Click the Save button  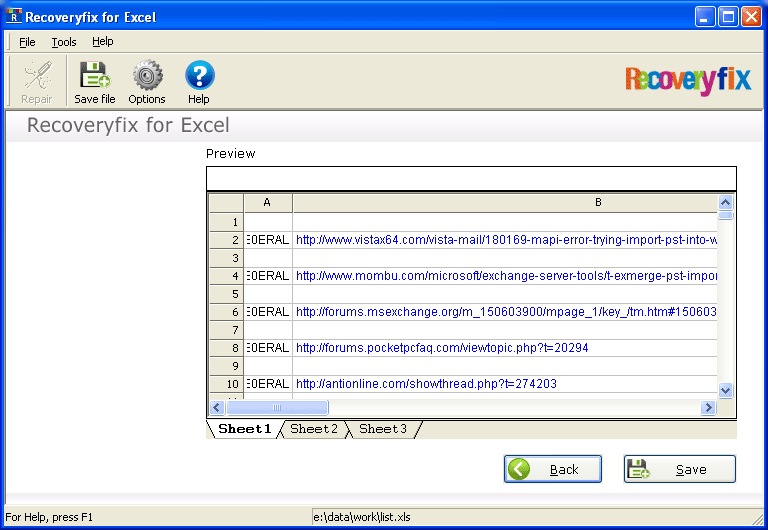679,469
